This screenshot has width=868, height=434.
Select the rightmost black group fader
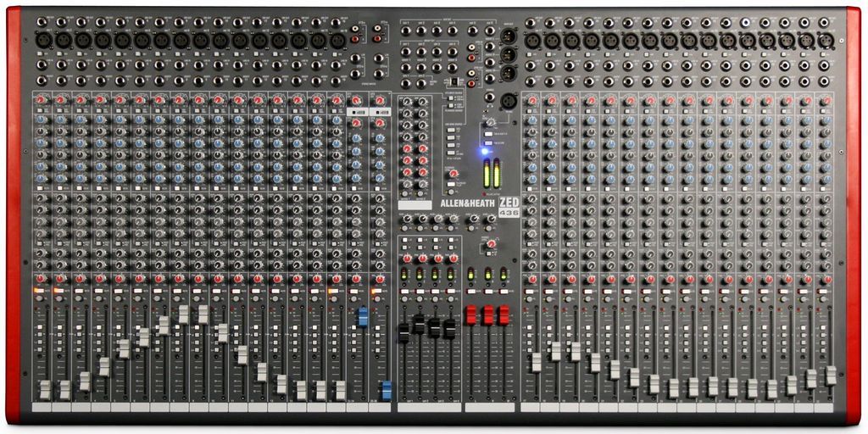point(450,329)
